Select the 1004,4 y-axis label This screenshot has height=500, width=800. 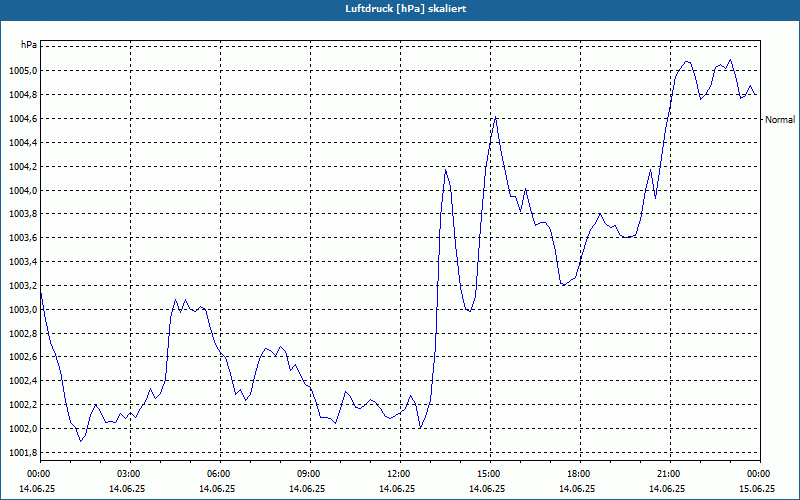[23, 143]
